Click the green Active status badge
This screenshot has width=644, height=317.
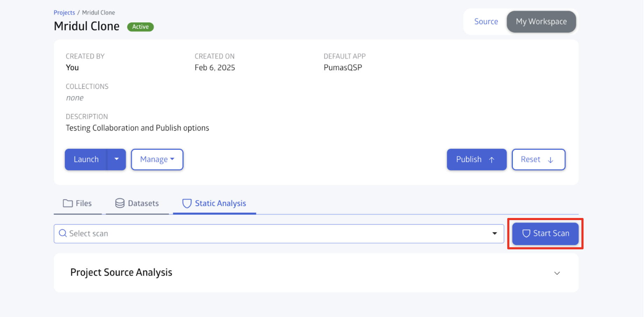click(140, 27)
